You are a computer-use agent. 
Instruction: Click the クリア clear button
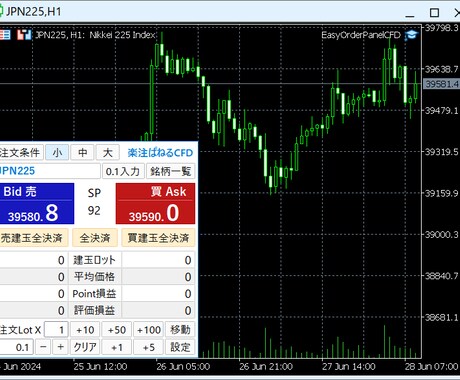(85, 347)
